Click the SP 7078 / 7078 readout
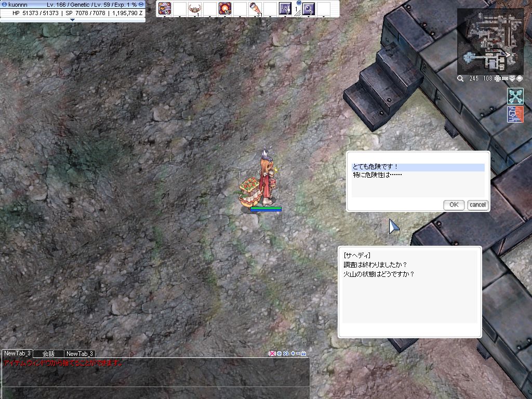This screenshot has height=399, width=532. point(86,13)
